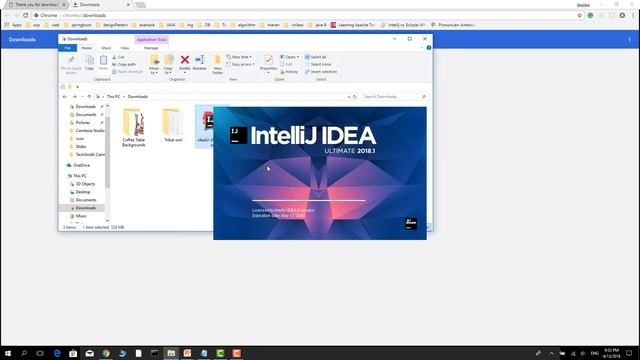Open the Learning Apache bookmark

click(x=353, y=25)
